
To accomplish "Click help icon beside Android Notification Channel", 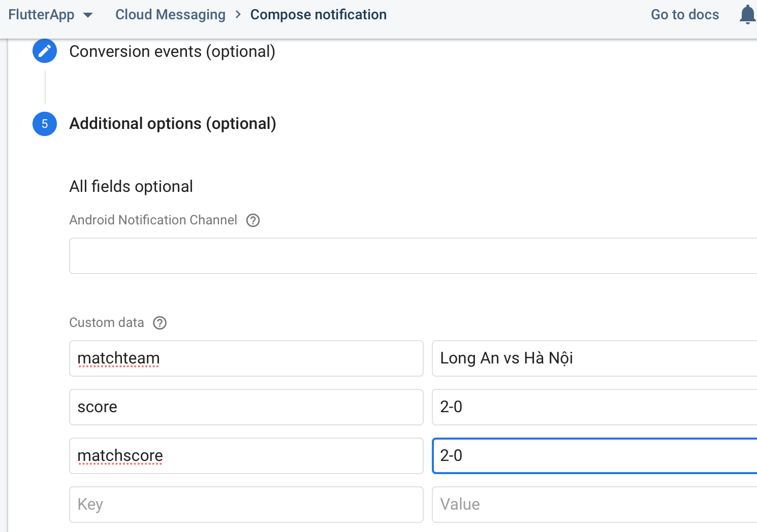I will 253,220.
